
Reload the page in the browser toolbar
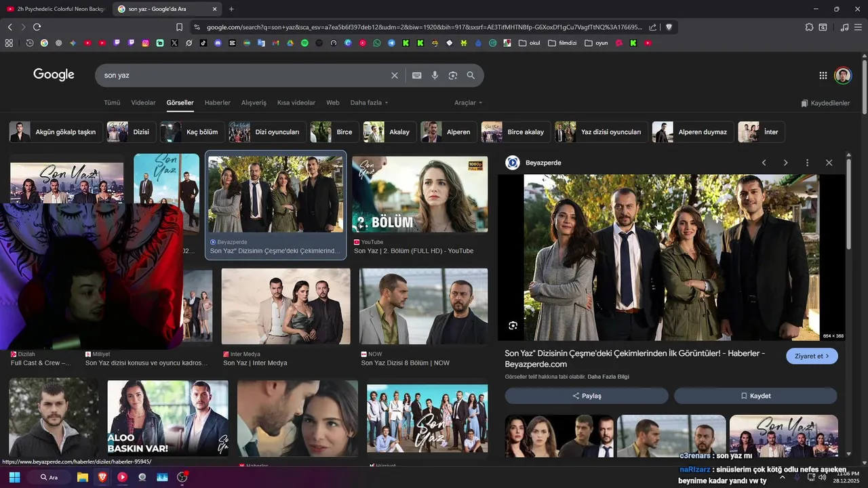pyautogui.click(x=37, y=27)
